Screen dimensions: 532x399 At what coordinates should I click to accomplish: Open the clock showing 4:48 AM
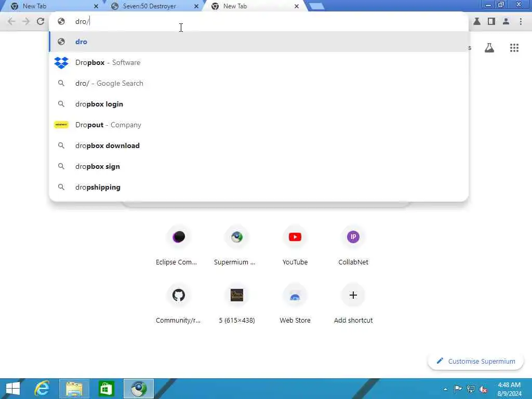point(509,389)
